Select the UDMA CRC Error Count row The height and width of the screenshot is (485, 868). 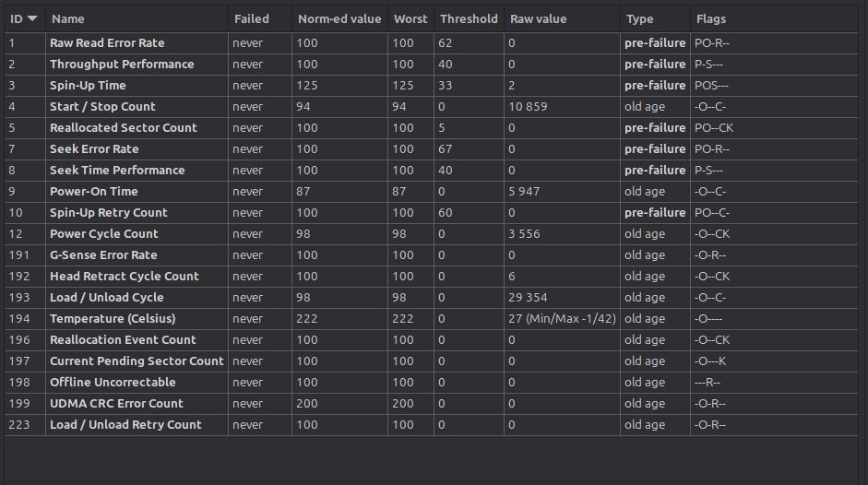(431, 404)
